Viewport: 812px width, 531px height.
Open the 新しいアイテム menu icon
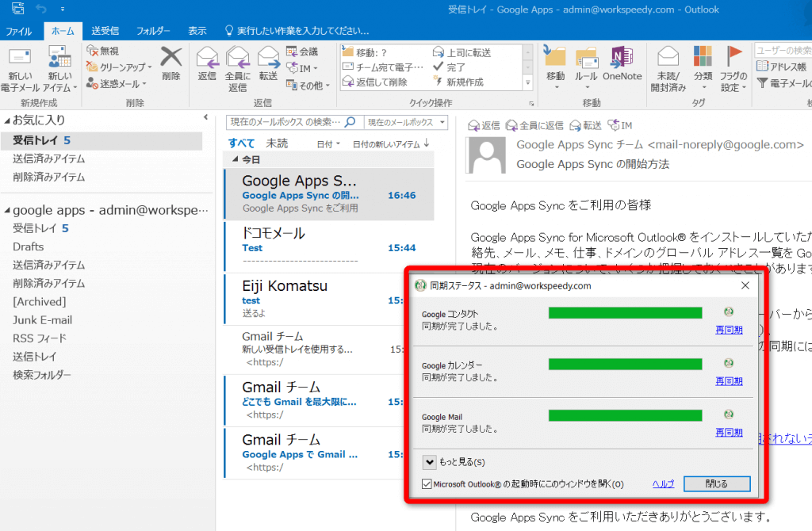[59, 57]
